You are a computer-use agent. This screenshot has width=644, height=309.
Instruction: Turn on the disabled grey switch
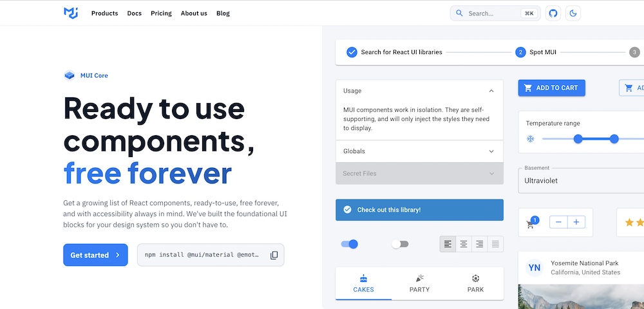400,244
